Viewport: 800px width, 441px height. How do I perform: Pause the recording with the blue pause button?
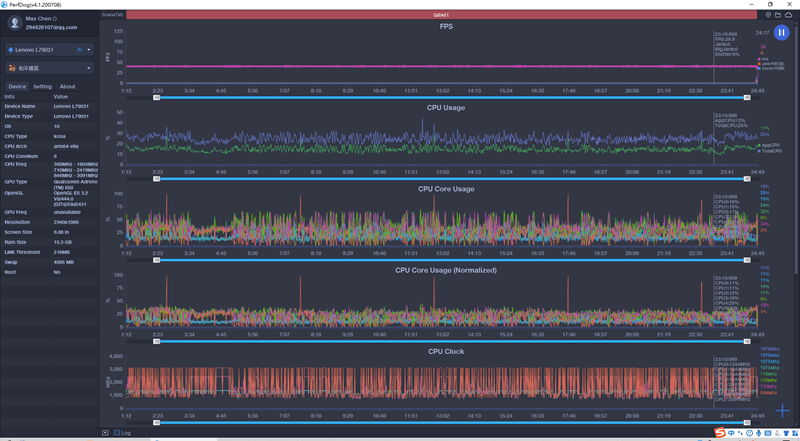pos(781,32)
